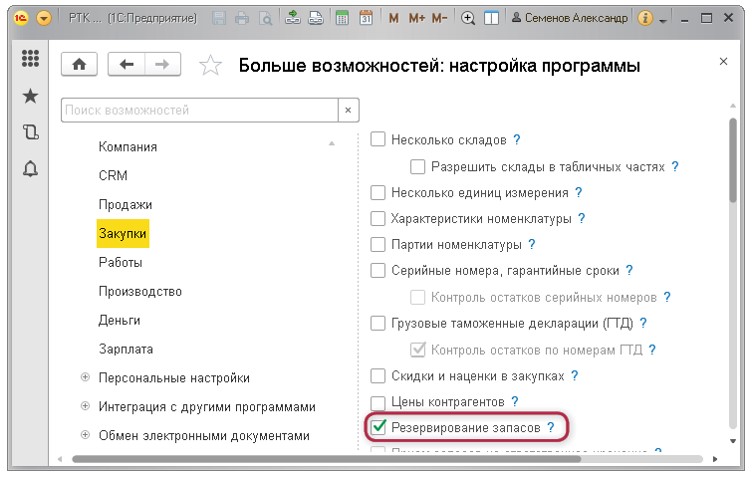Open the sections menu grid icon

(30, 59)
